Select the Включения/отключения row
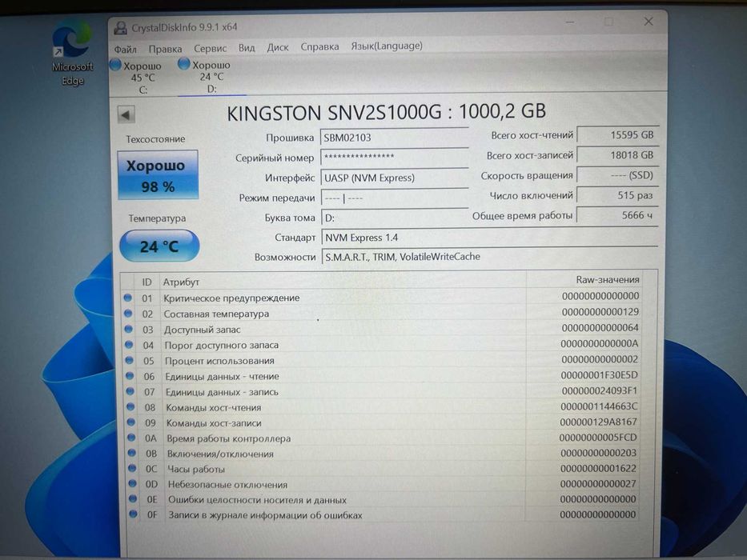Screen dimensions: 747x560 click(381, 454)
